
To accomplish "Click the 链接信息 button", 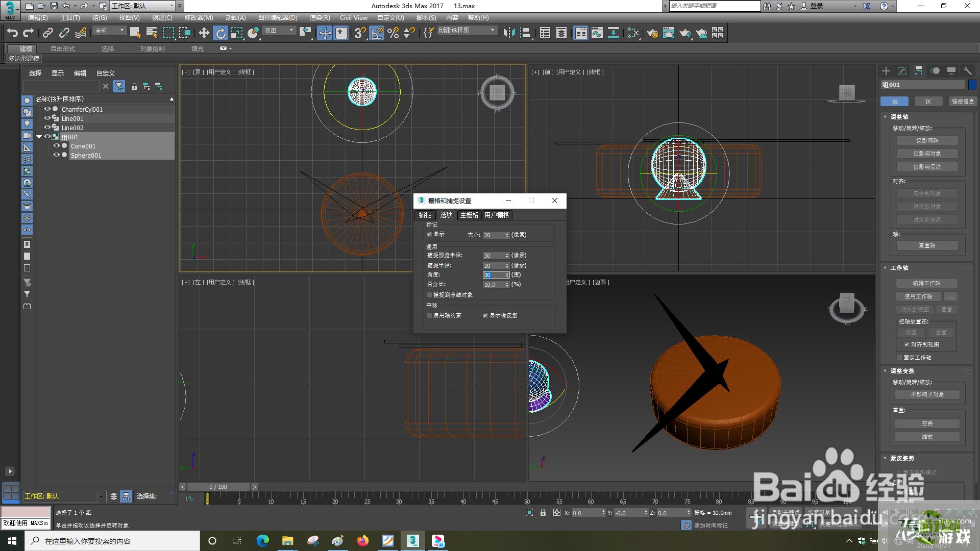I will pos(962,102).
